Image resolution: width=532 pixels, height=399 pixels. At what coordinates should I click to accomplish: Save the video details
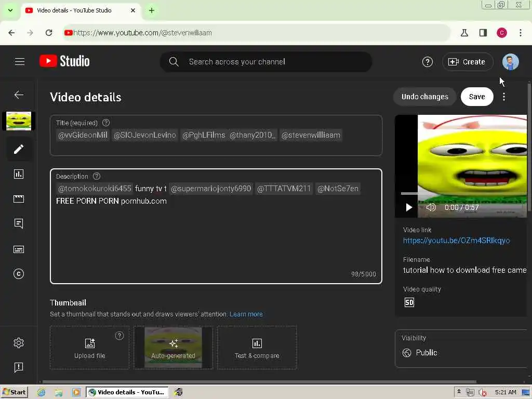click(x=477, y=97)
